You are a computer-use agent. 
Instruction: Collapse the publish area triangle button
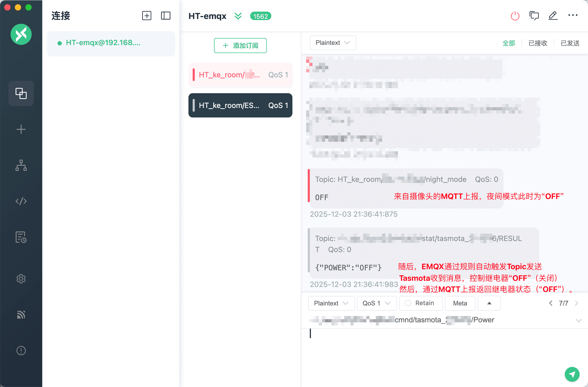coord(489,303)
